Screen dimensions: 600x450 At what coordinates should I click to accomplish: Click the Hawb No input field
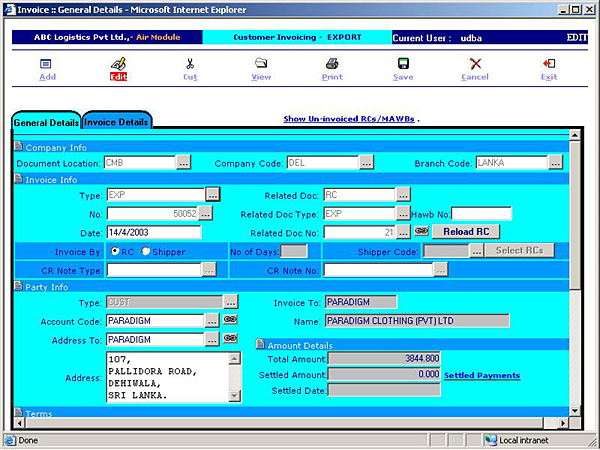click(481, 214)
